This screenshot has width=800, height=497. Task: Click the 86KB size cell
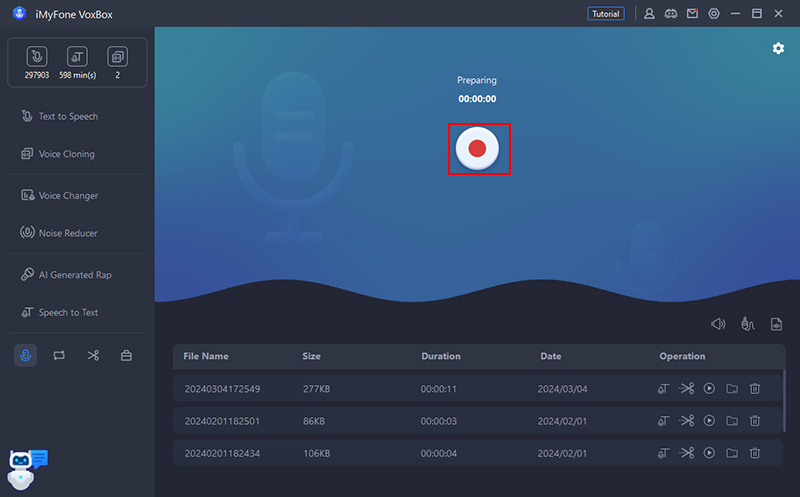[314, 421]
